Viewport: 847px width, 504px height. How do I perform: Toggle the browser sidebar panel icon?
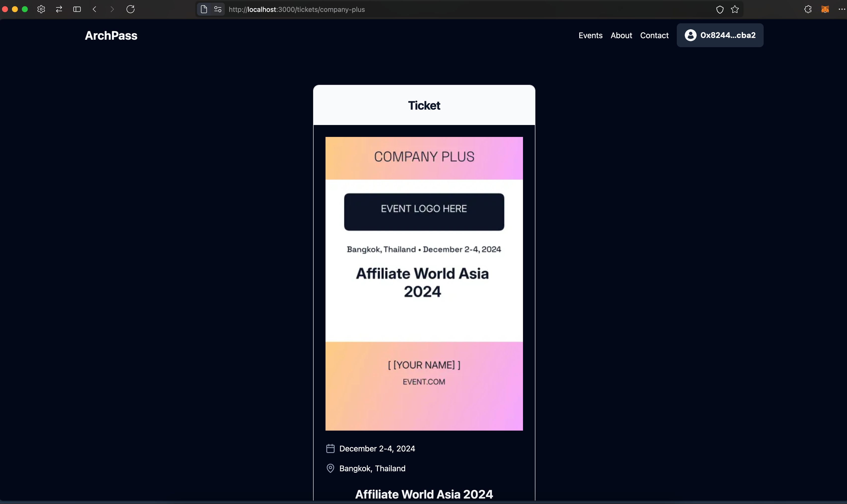pos(77,9)
